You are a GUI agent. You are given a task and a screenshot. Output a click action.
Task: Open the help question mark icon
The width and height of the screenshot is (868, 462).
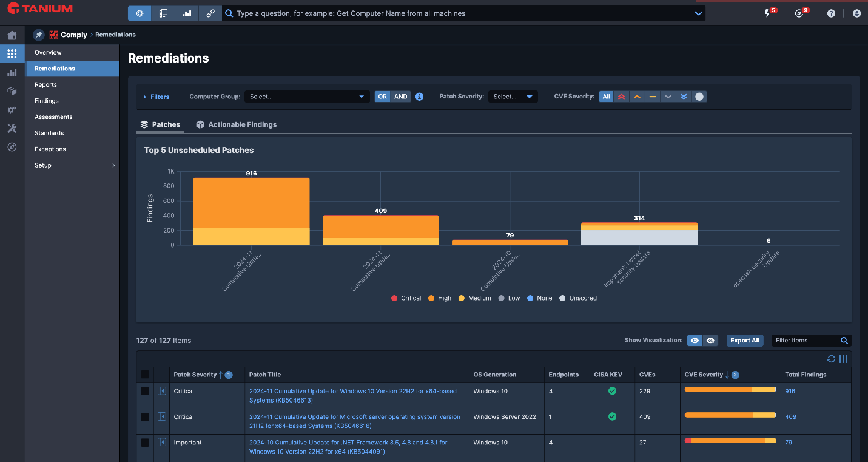click(831, 13)
